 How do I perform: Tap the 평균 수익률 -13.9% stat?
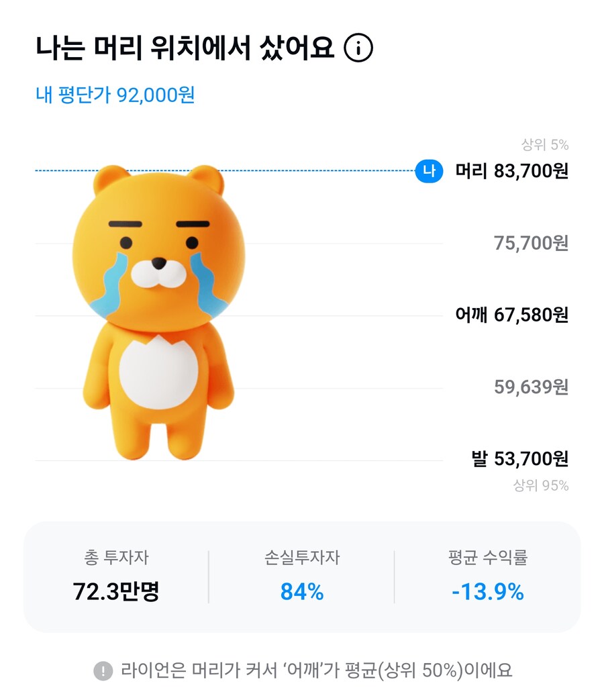(488, 577)
